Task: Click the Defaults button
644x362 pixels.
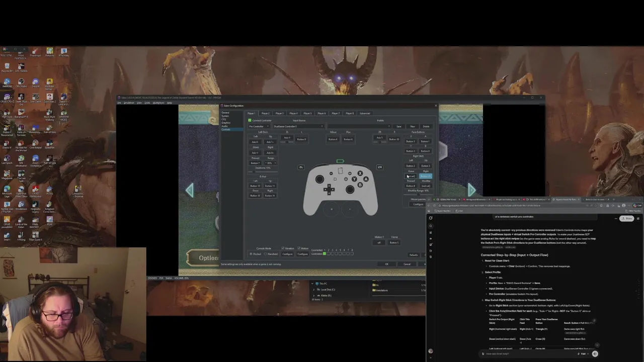Action: [414, 255]
